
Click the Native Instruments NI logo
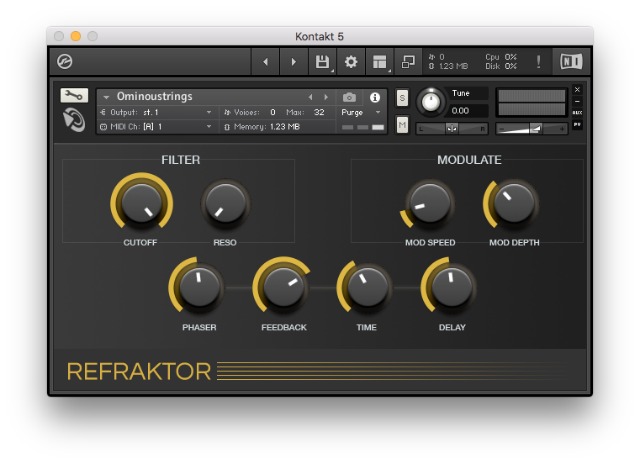point(571,62)
